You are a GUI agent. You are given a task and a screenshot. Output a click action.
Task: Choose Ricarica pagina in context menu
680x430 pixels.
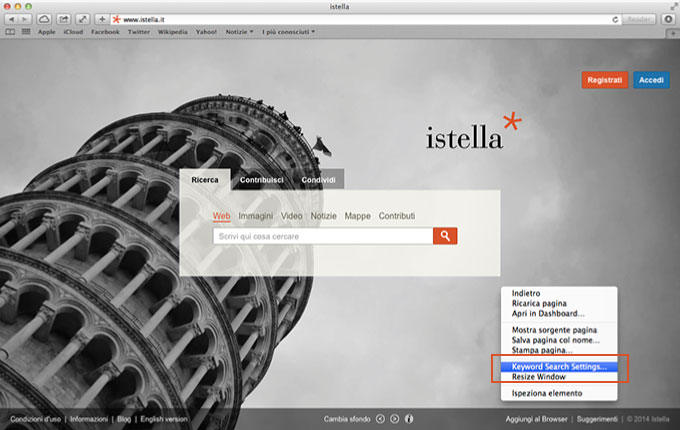[559, 303]
